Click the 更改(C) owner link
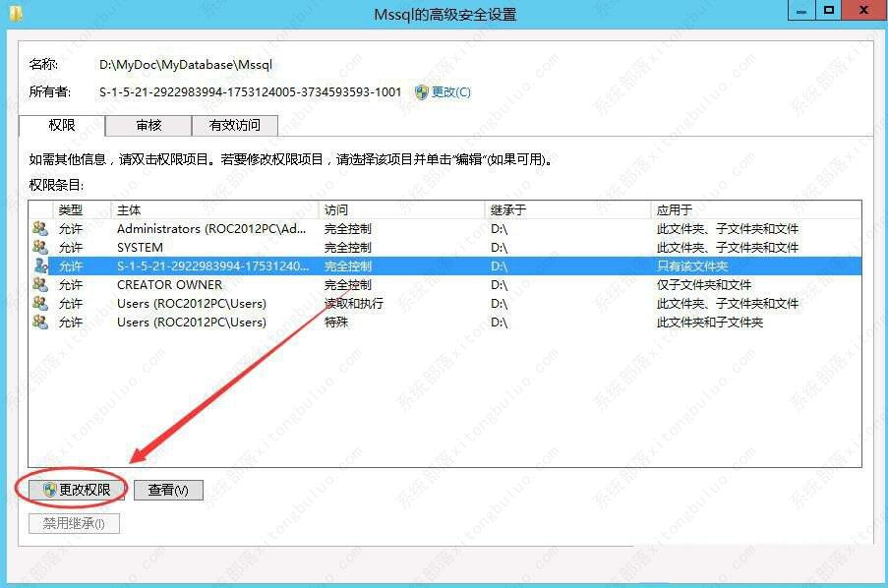This screenshot has width=888, height=588. coord(451,92)
